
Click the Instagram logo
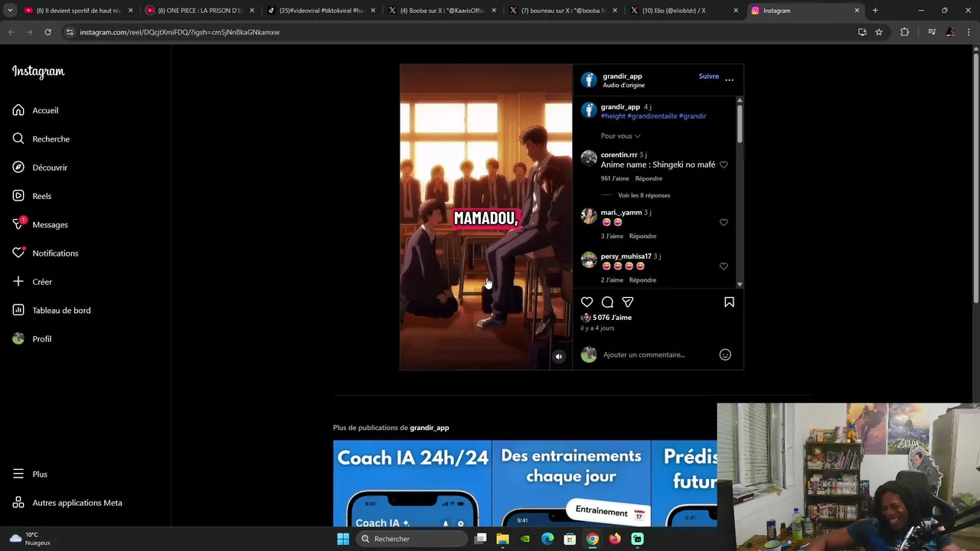pyautogui.click(x=38, y=72)
